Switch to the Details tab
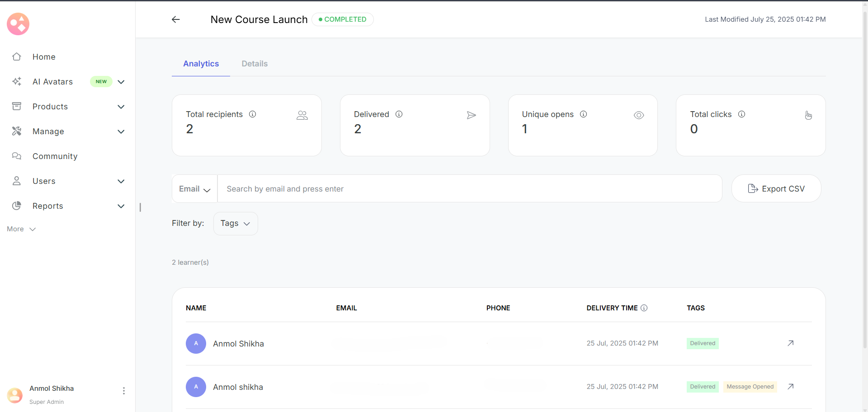 pyautogui.click(x=255, y=64)
